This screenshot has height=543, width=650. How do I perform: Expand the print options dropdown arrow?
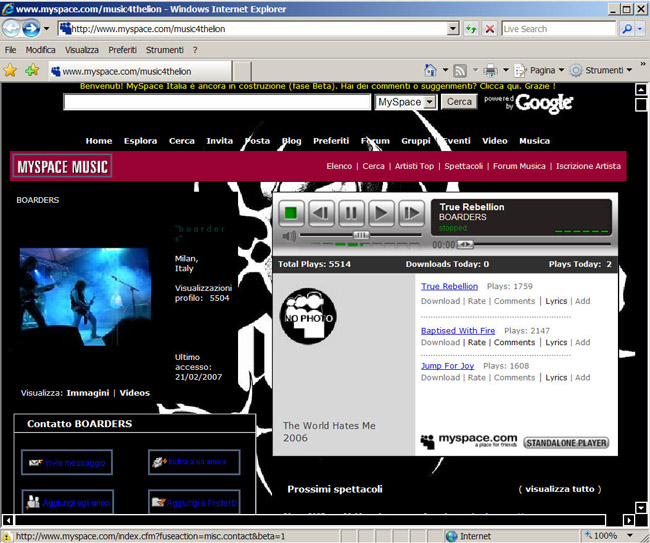pos(506,70)
